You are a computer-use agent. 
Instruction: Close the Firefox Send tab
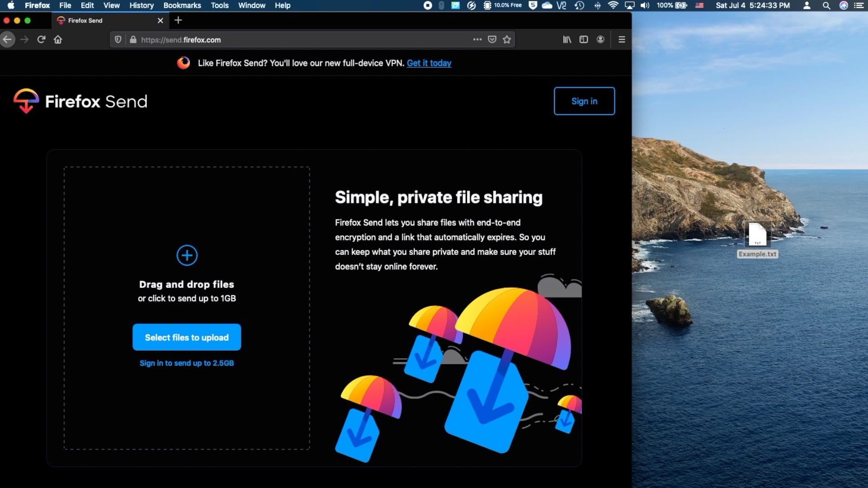[x=160, y=20]
